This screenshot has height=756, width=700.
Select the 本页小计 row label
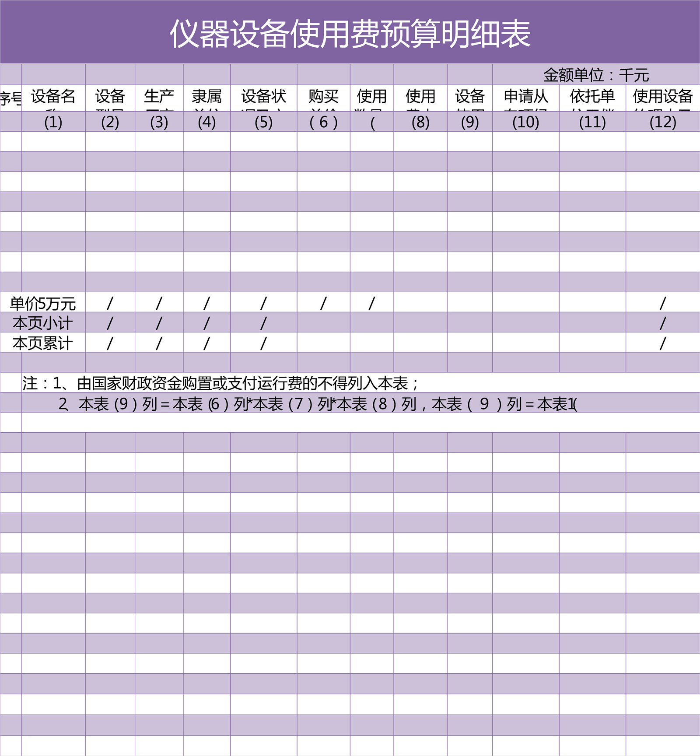coord(43,323)
